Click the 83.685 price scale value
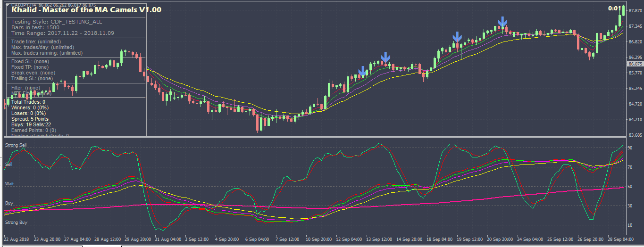 pyautogui.click(x=635, y=135)
